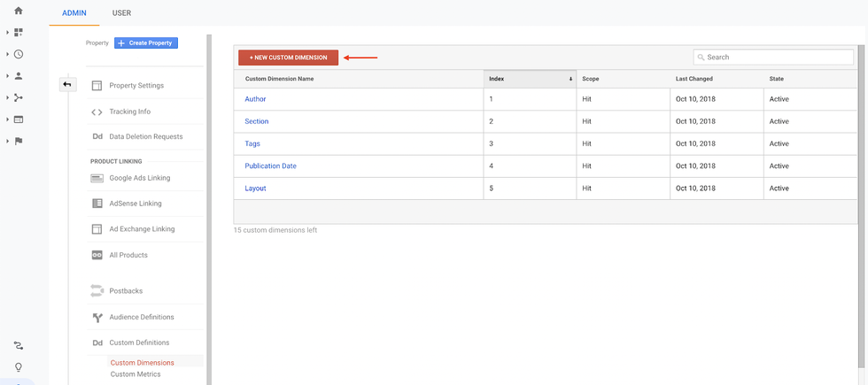
Task: Click the Discover lightbulb icon
Action: (x=19, y=367)
